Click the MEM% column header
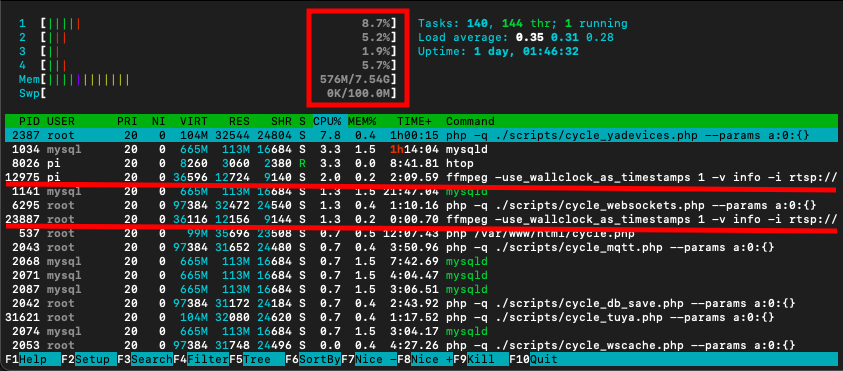 click(362, 122)
